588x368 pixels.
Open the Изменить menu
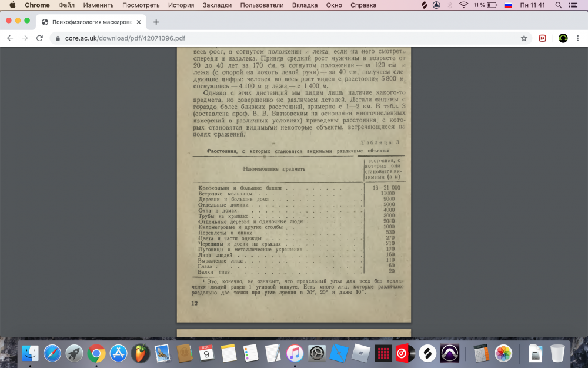click(98, 5)
